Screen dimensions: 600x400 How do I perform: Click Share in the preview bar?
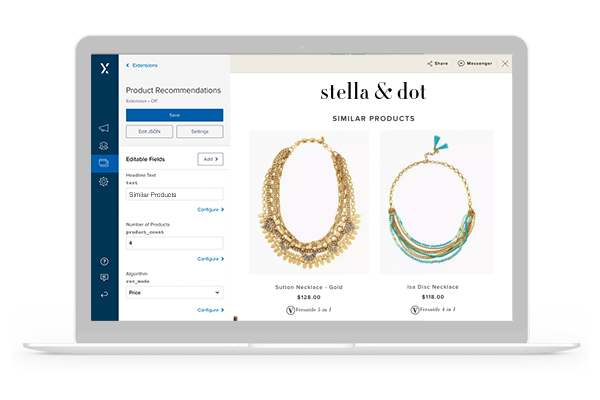(438, 64)
